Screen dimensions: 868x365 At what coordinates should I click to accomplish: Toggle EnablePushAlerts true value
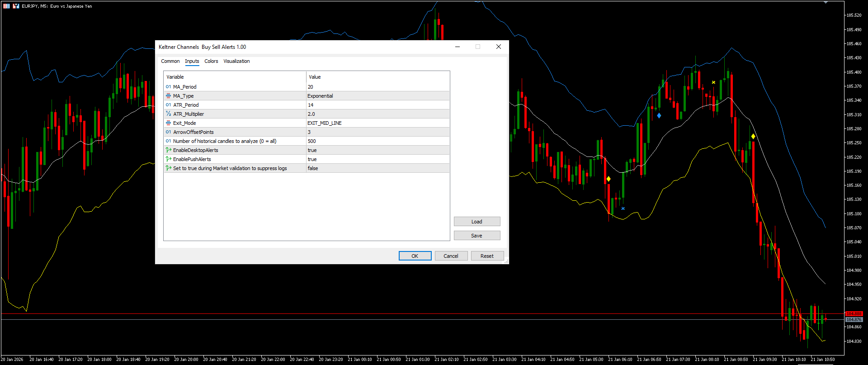point(377,159)
